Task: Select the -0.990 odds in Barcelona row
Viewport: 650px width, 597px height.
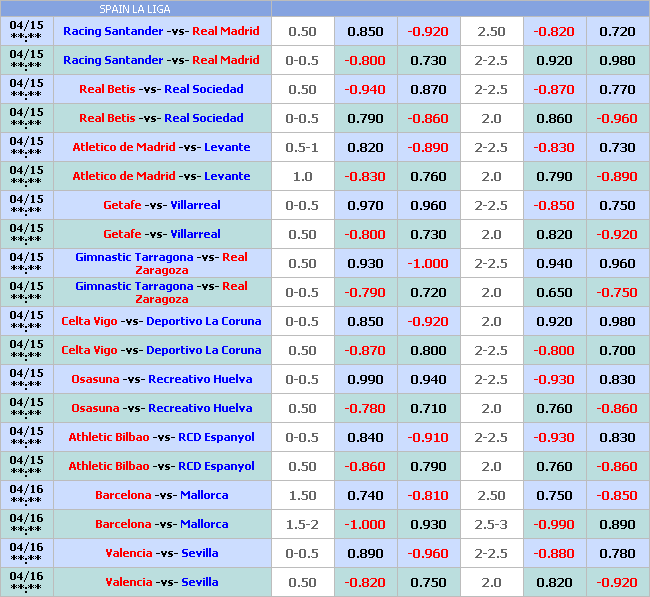Action: (554, 524)
